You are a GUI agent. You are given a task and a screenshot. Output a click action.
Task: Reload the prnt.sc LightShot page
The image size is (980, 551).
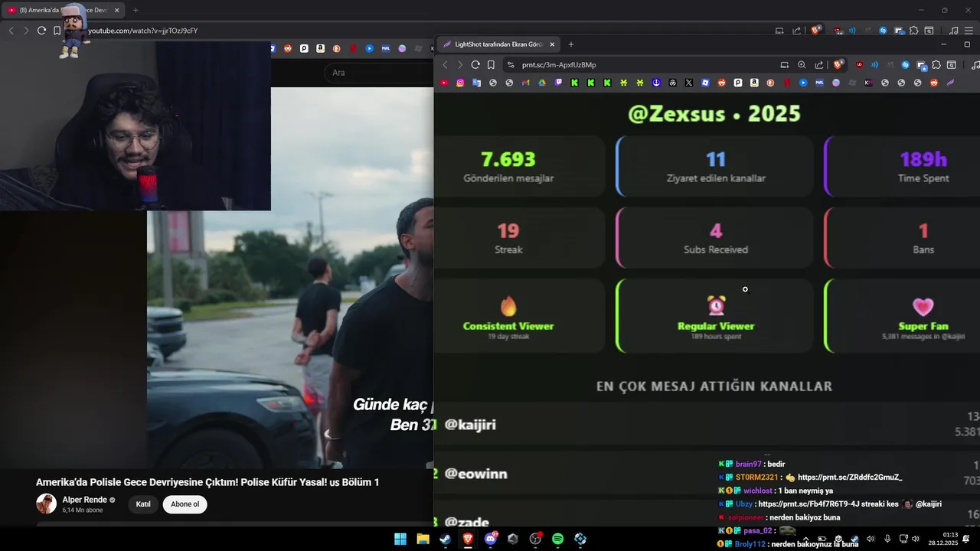click(475, 65)
